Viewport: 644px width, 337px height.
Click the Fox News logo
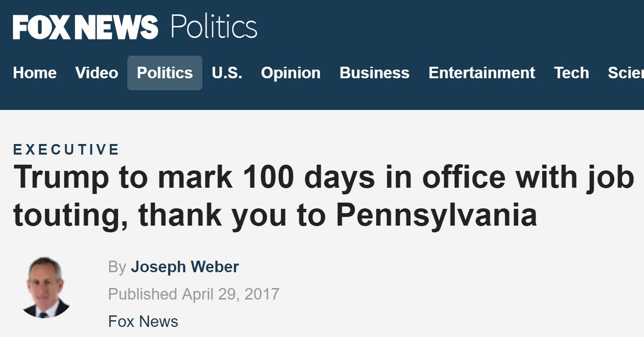pyautogui.click(x=86, y=27)
